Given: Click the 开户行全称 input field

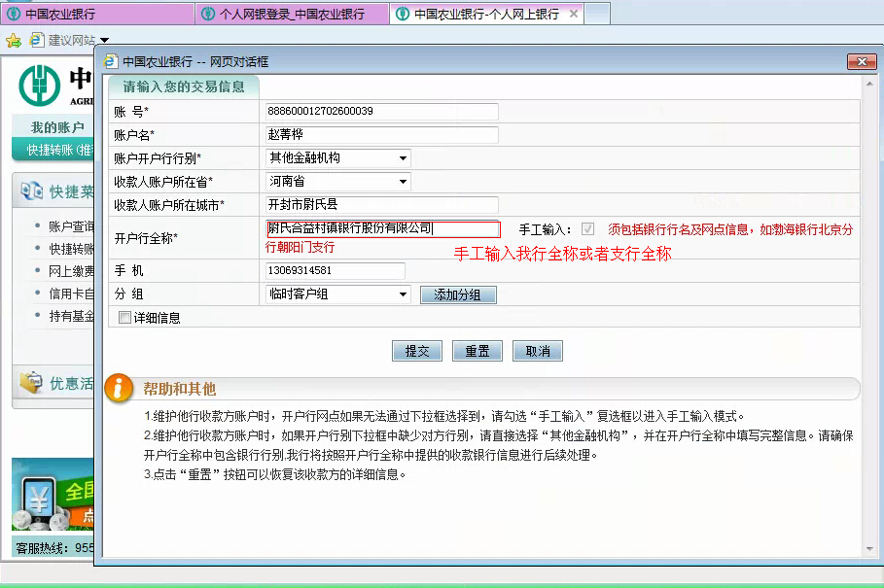Looking at the screenshot, I should (x=383, y=228).
